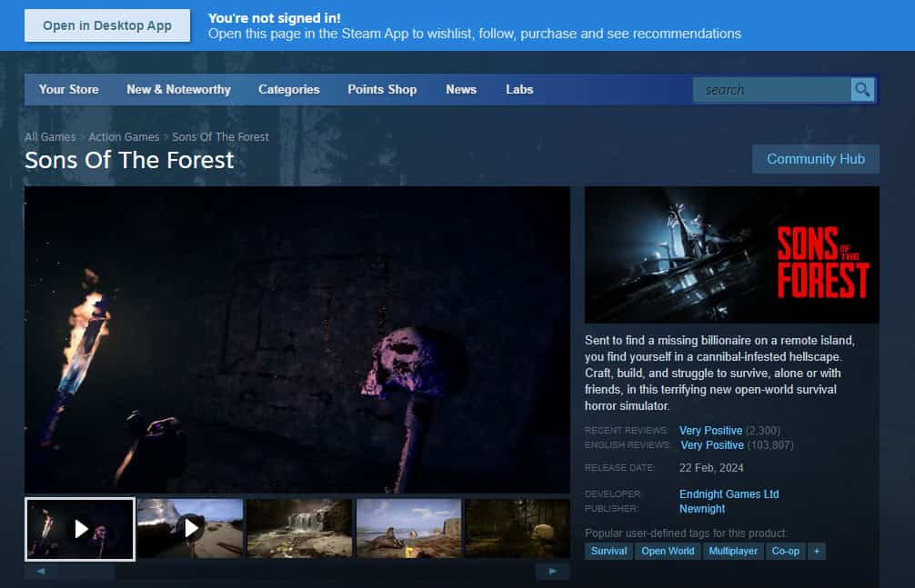Expand more tags with the plus button
Screen dimensions: 915x588
[817, 552]
